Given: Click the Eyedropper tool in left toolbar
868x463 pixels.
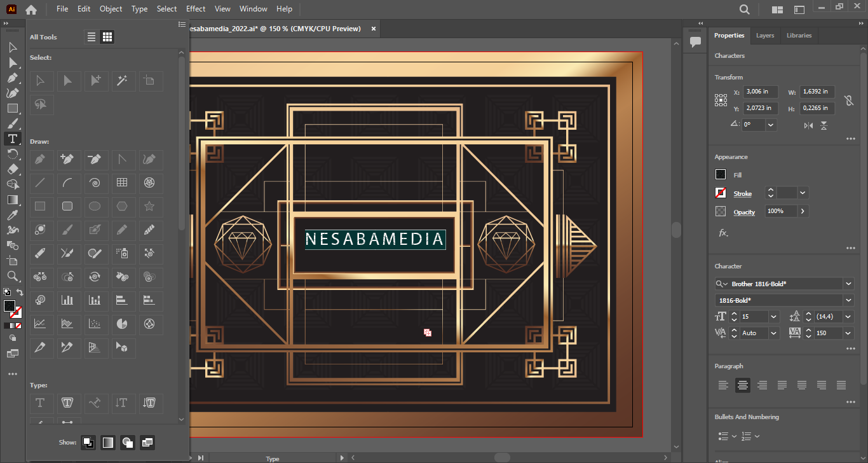Looking at the screenshot, I should 12,215.
